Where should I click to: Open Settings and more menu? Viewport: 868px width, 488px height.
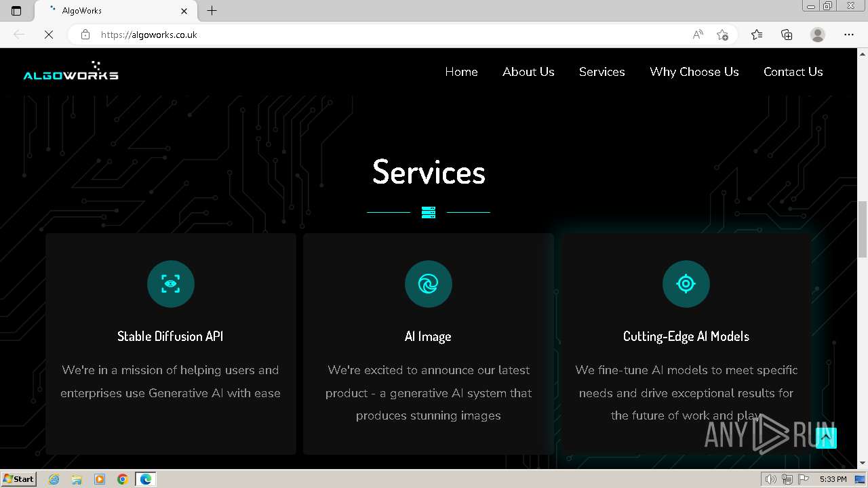coord(849,35)
